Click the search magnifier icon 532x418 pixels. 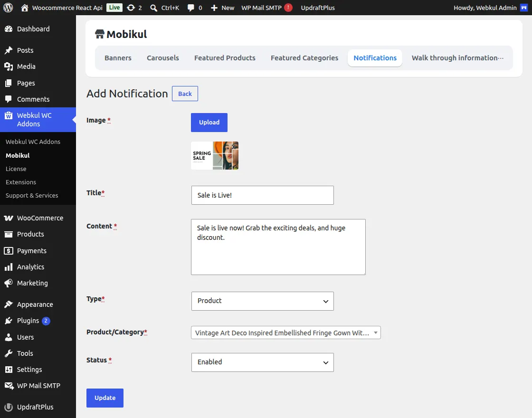point(154,8)
